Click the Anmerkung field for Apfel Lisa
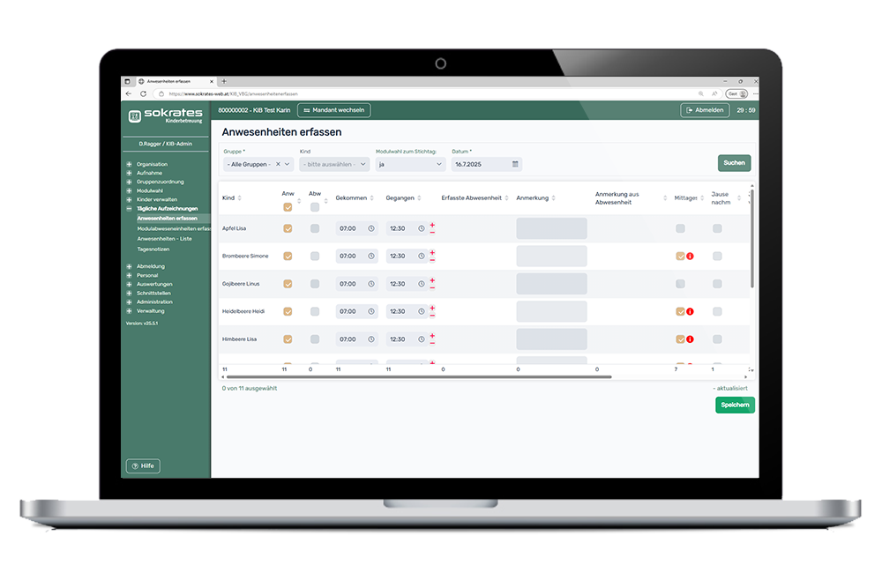The image size is (882, 588). coord(551,228)
